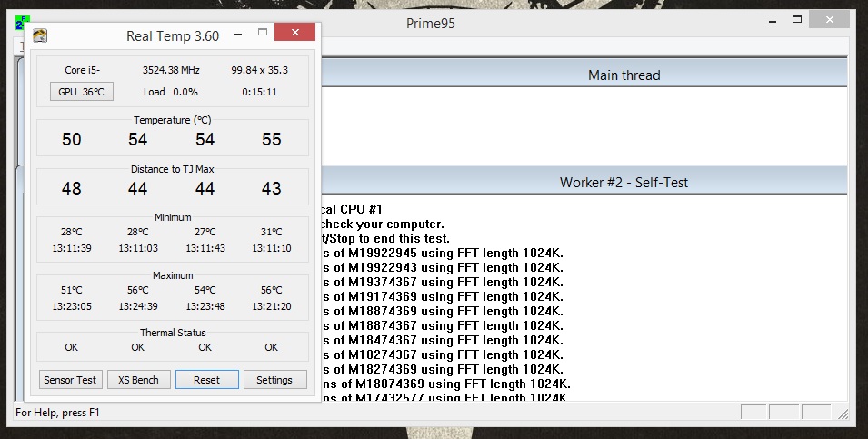Minimize the Real Temp window

[234, 34]
